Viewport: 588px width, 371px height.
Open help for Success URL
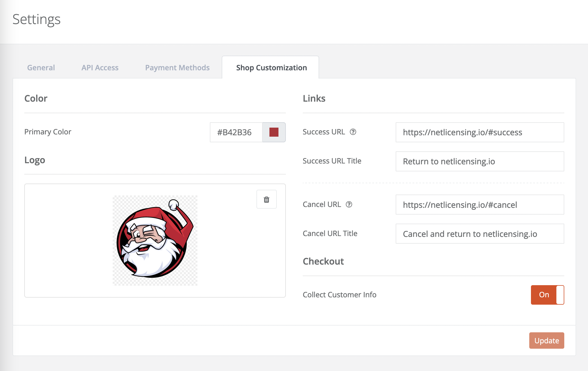coord(353,132)
